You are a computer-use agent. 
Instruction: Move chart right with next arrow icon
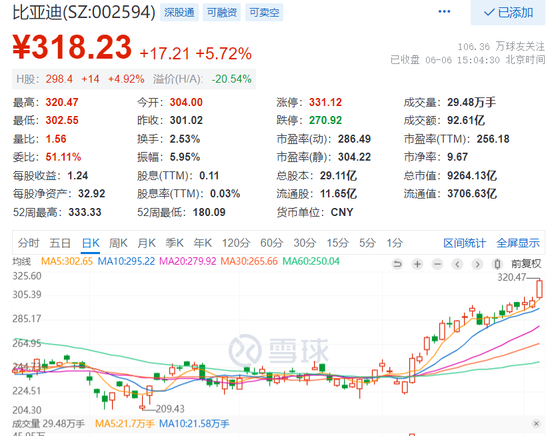point(477,264)
